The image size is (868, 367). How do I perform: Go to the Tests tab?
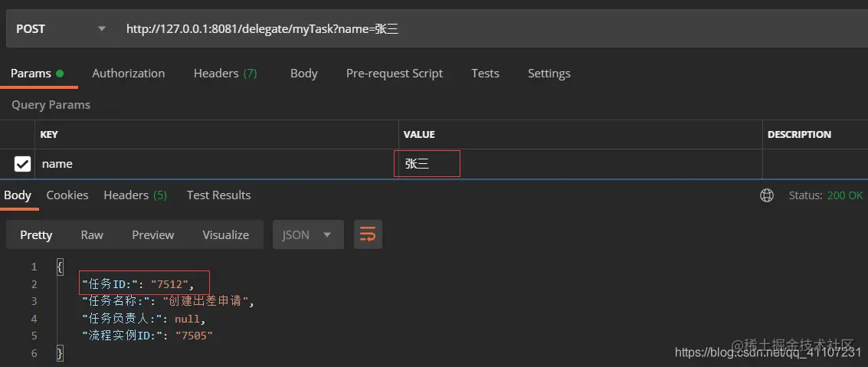click(x=486, y=74)
